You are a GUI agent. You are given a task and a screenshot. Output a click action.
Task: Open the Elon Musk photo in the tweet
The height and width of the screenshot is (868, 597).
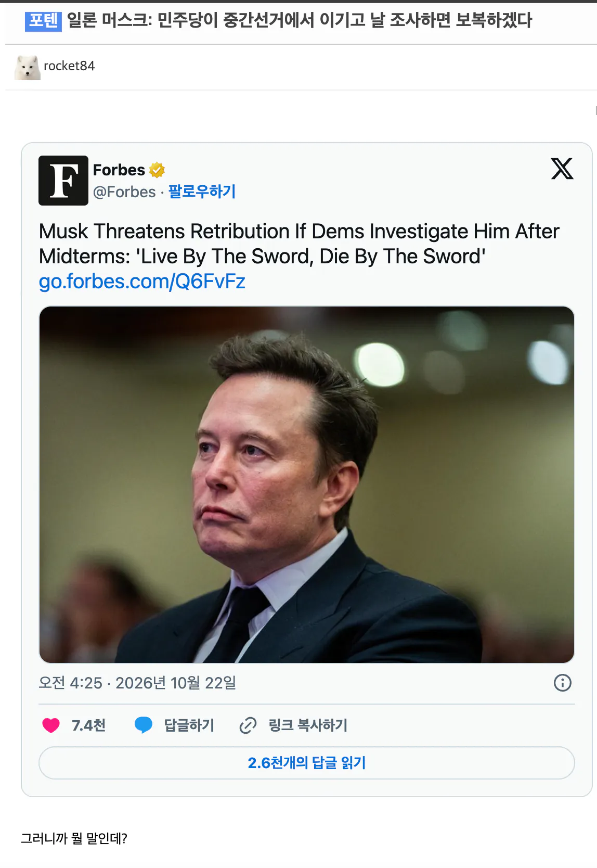coord(307,484)
